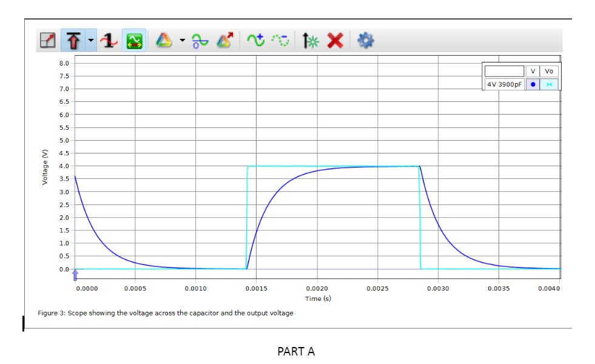
Task: Click the purple arrow marker below the time axis
Action: click(x=74, y=276)
